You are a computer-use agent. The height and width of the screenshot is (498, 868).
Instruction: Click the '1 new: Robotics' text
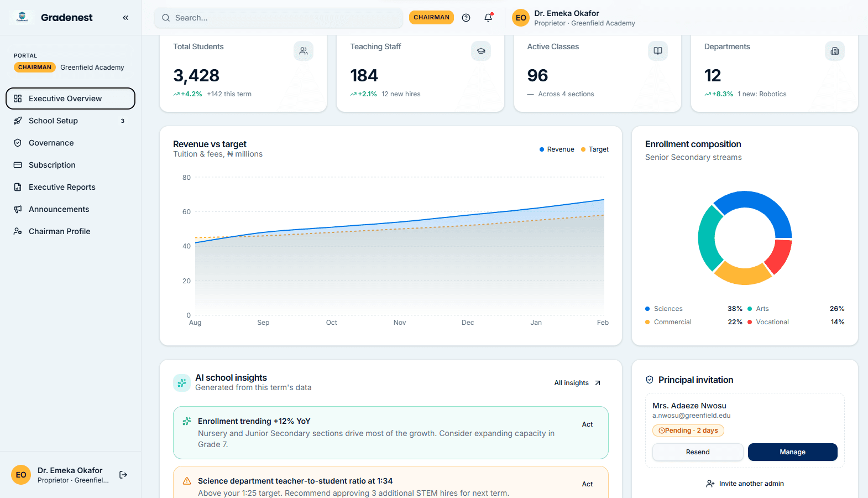point(762,94)
